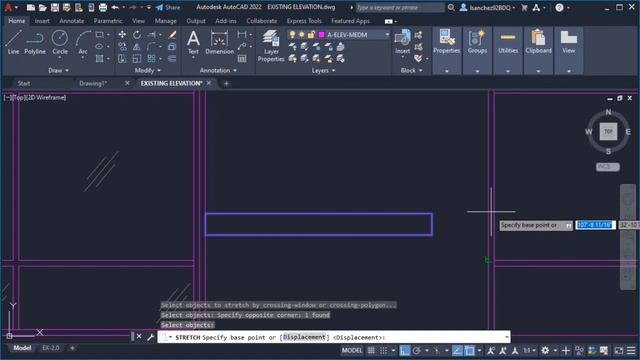
Task: Insert a Table from Annotation panel
Action: click(x=242, y=59)
